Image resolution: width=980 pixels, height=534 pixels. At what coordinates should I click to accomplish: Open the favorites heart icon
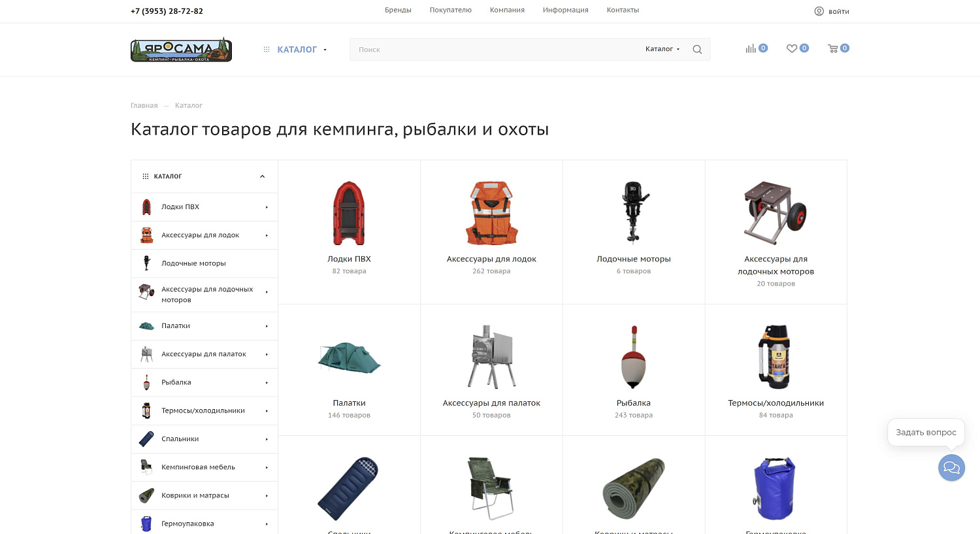coord(792,48)
